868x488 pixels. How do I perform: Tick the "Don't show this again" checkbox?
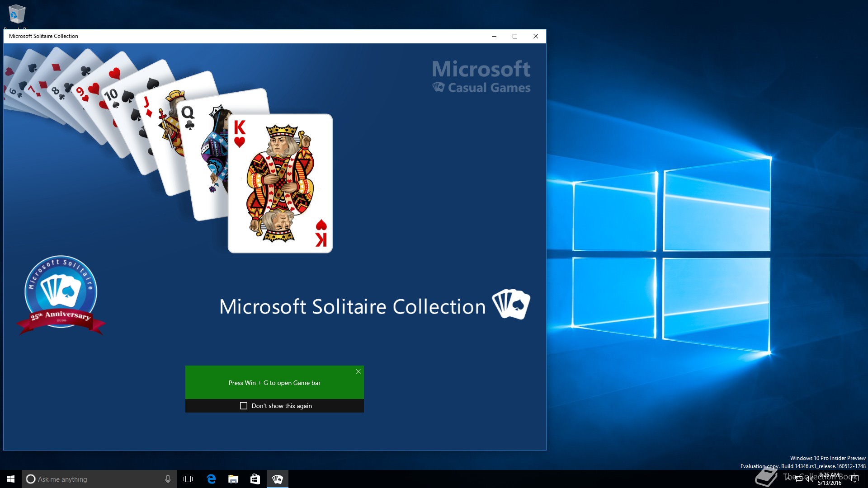244,406
